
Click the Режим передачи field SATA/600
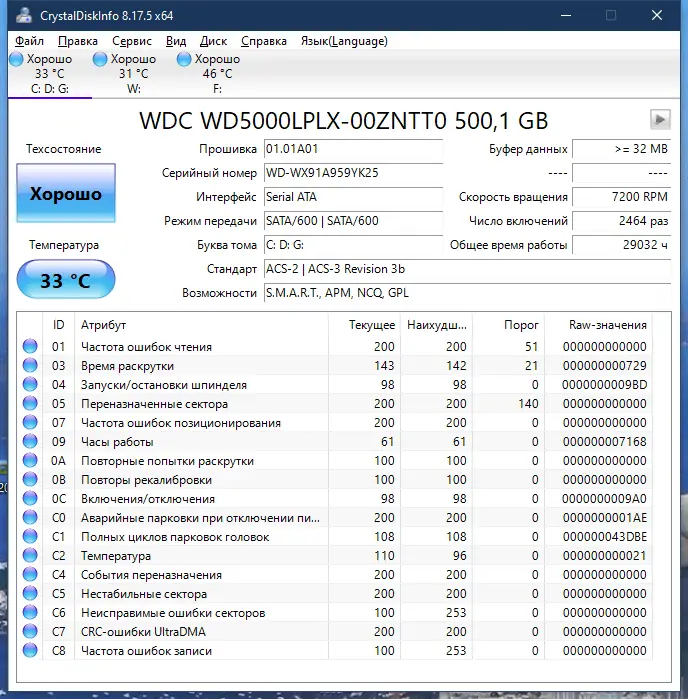[353, 221]
